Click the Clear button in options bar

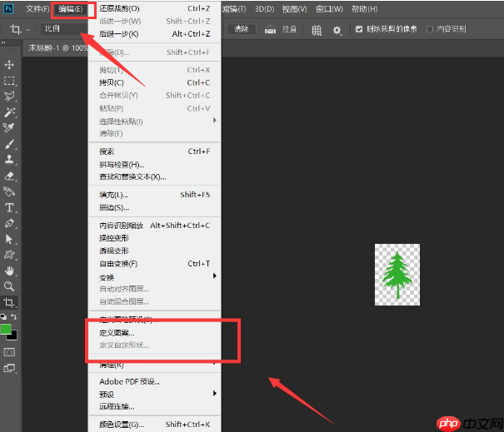[x=242, y=29]
